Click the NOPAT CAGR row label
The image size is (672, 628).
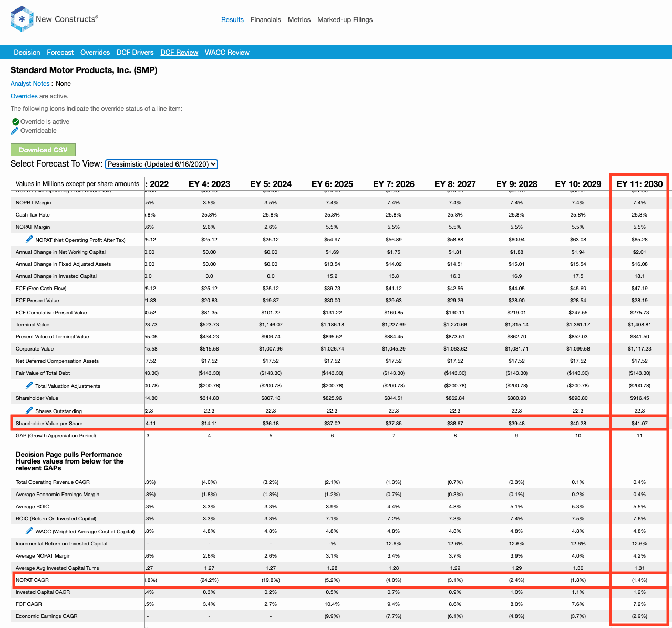pos(32,580)
